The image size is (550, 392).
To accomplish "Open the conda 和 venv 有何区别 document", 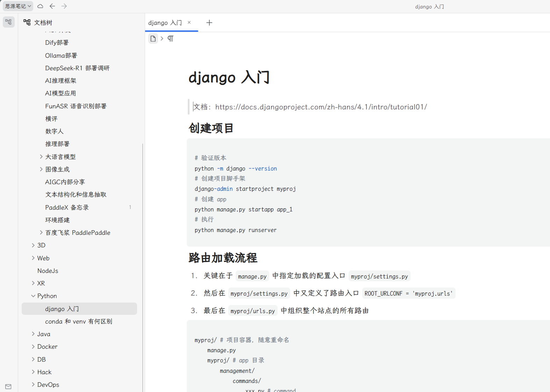I will [x=78, y=321].
